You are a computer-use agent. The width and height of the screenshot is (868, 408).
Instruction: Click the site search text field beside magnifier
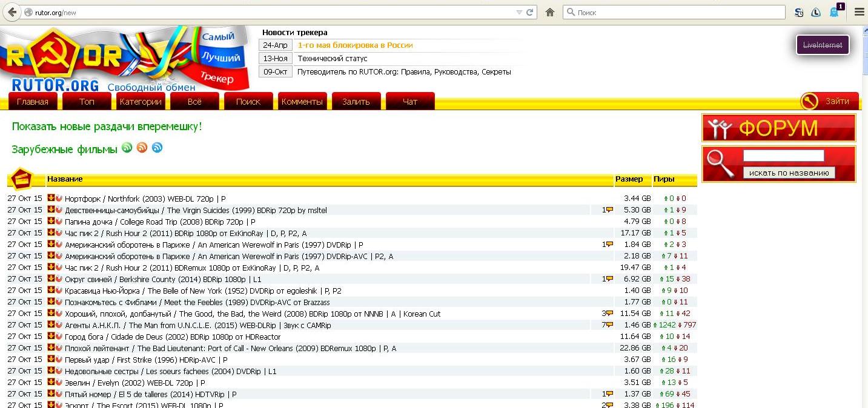(783, 156)
